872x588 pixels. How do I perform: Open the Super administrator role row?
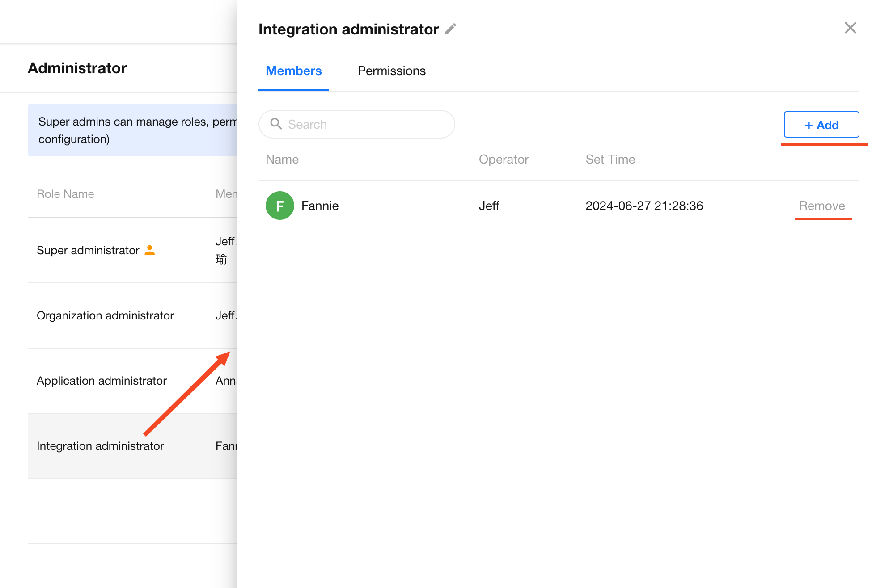(88, 250)
